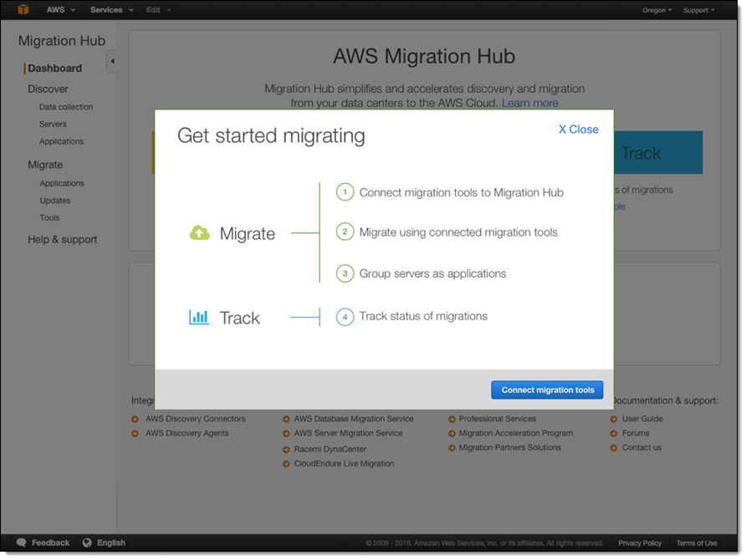Click the green Migrate cloud icon
This screenshot has height=560, width=746.
[x=200, y=234]
